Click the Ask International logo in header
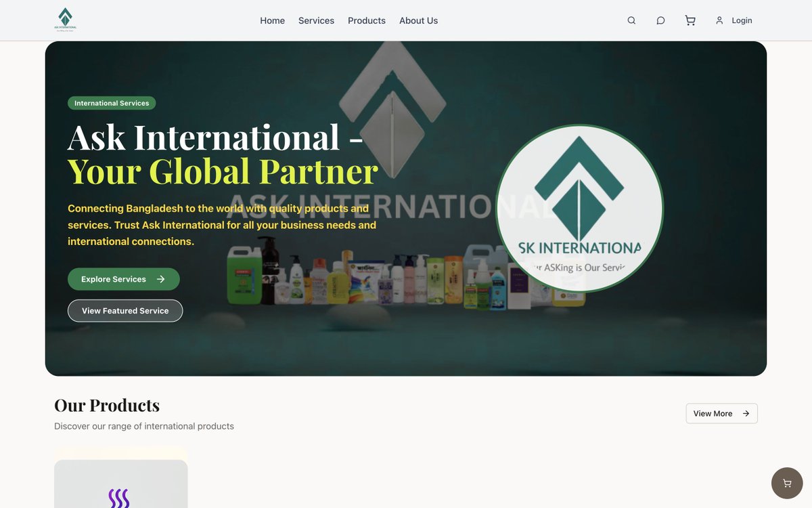The width and height of the screenshot is (812, 508). click(65, 20)
